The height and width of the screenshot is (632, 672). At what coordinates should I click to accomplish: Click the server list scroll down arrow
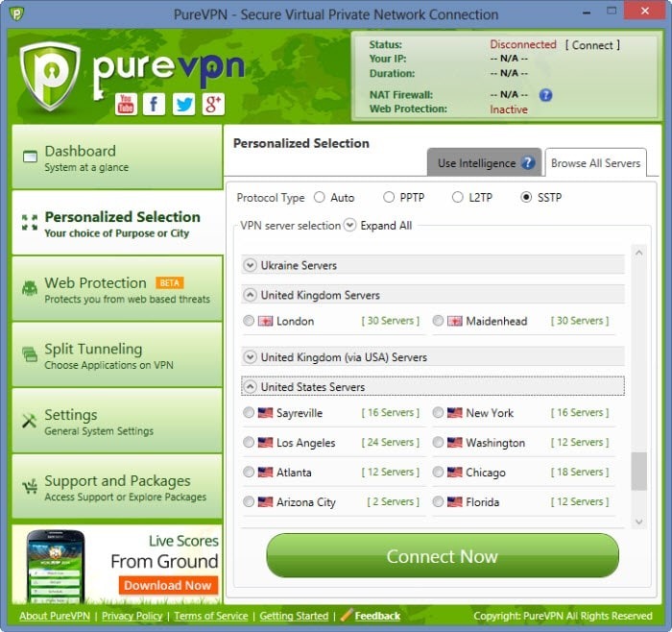638,522
